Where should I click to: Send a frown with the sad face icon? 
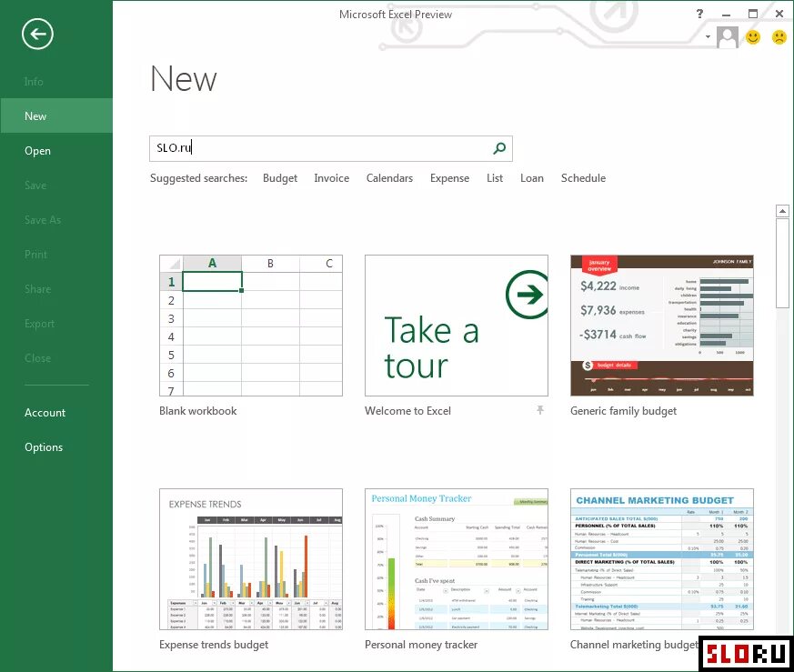(x=779, y=37)
